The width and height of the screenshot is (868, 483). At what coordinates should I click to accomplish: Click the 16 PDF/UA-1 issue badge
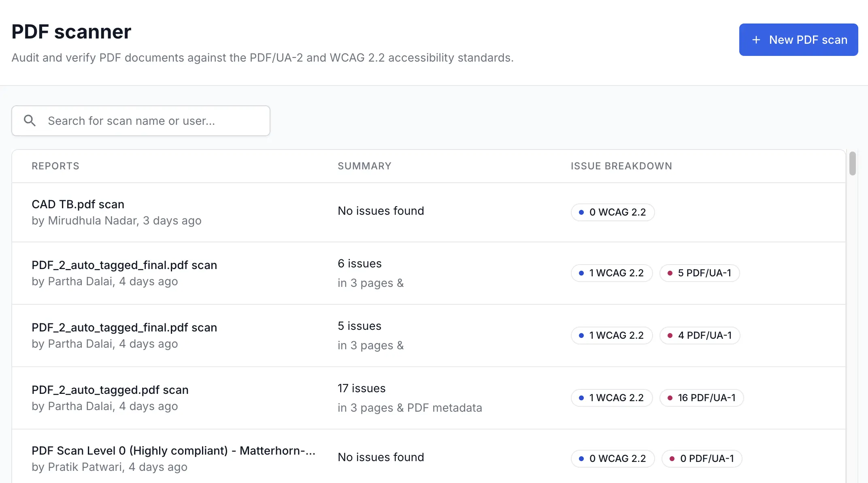point(702,398)
